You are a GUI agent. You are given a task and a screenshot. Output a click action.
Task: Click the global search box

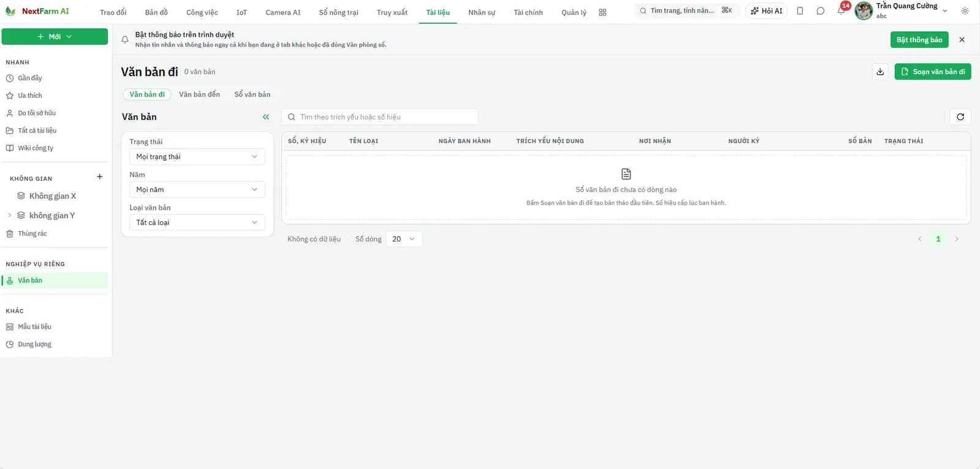point(687,11)
